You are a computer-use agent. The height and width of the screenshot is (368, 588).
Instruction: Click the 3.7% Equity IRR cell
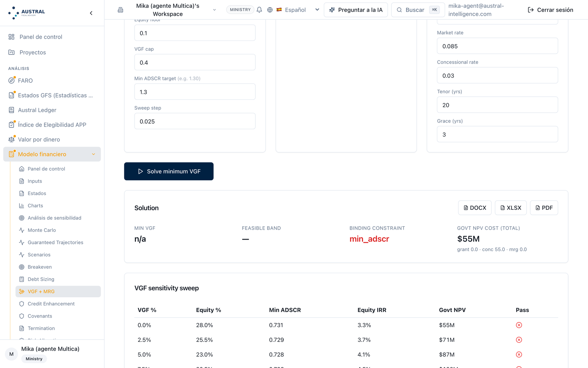point(364,340)
